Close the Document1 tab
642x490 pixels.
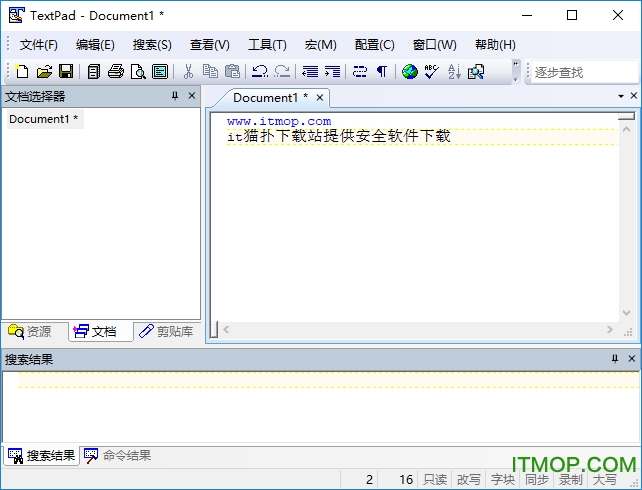(320, 98)
